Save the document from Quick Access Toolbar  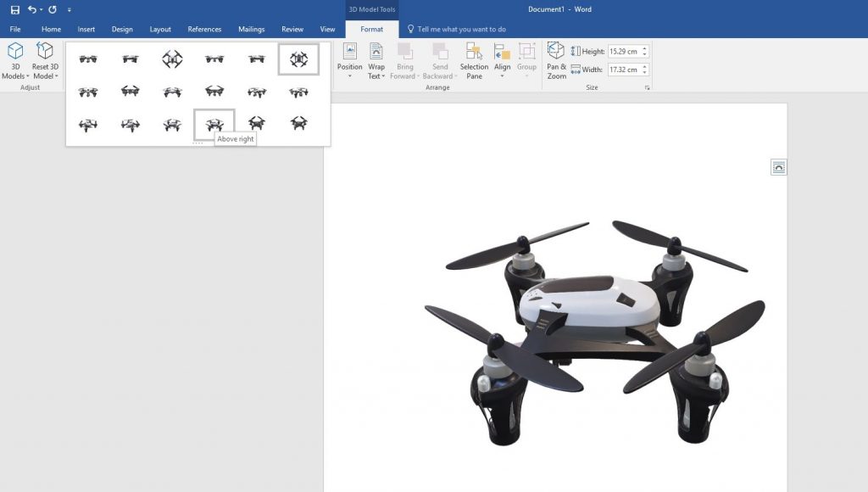tap(15, 9)
